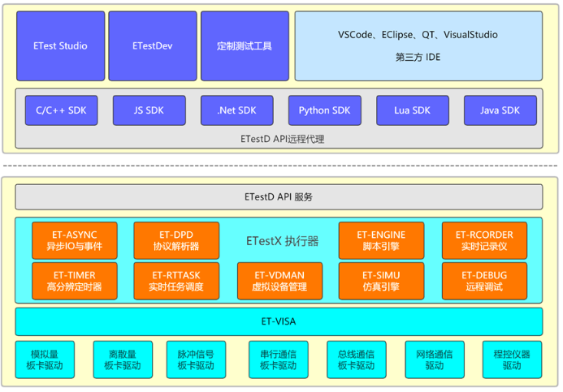Screen dimensions: 563x392
Task: Click the ET-ASYNC 异步IO与事件 module
Action: tap(75, 240)
